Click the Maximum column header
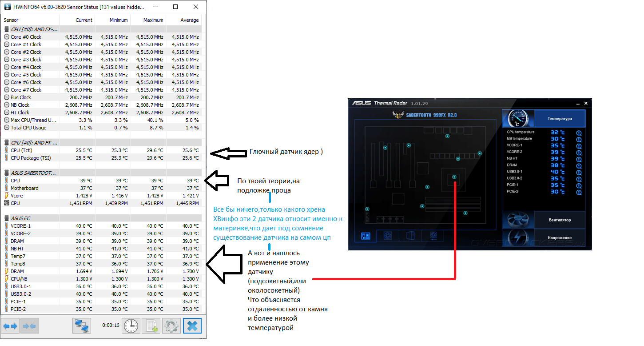The image size is (644, 346). pyautogui.click(x=148, y=20)
